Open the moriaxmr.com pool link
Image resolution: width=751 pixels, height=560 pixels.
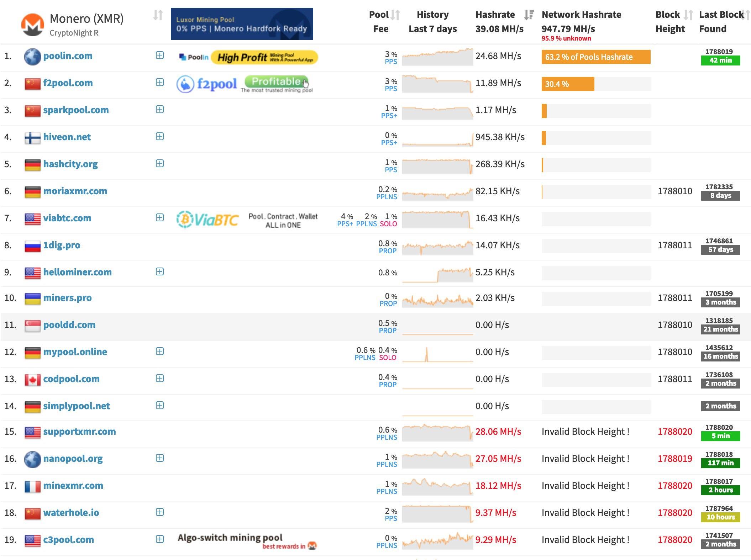(75, 191)
